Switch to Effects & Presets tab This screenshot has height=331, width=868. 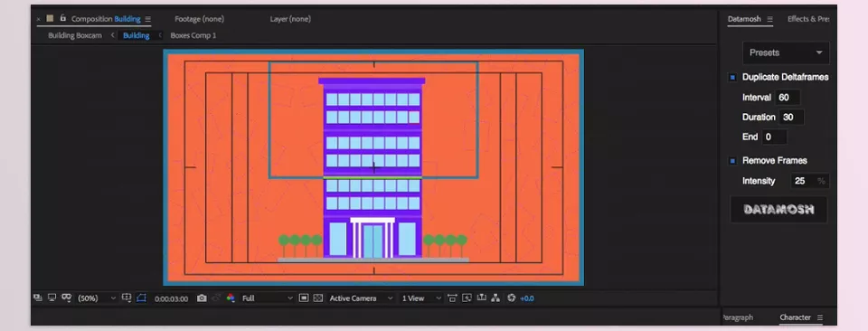[x=808, y=19]
